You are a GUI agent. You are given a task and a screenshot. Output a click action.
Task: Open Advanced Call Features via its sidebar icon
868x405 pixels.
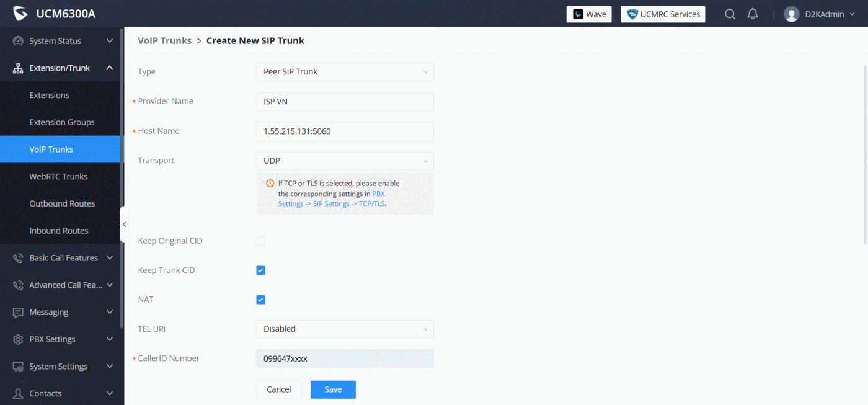pyautogui.click(x=16, y=285)
